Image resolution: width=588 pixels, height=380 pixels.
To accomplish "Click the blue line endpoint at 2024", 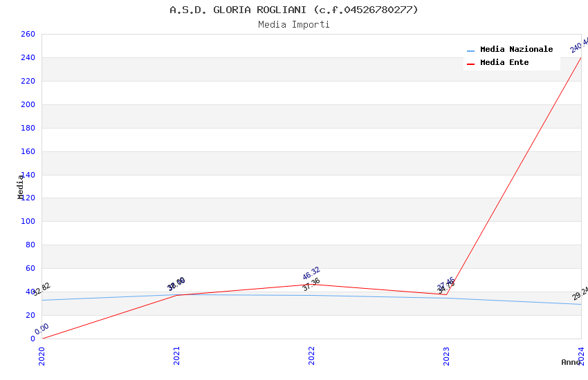I will click(x=581, y=305).
